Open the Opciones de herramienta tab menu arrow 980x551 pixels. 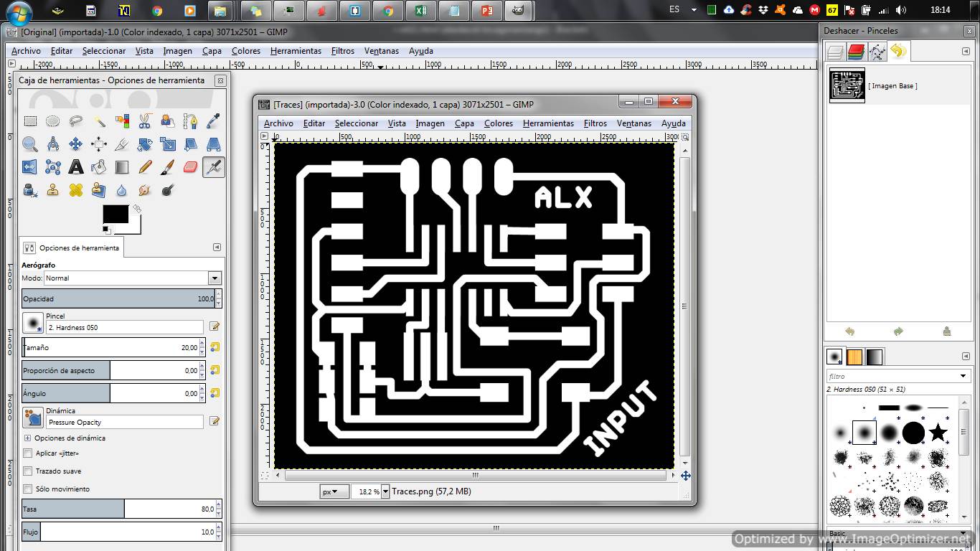[217, 248]
